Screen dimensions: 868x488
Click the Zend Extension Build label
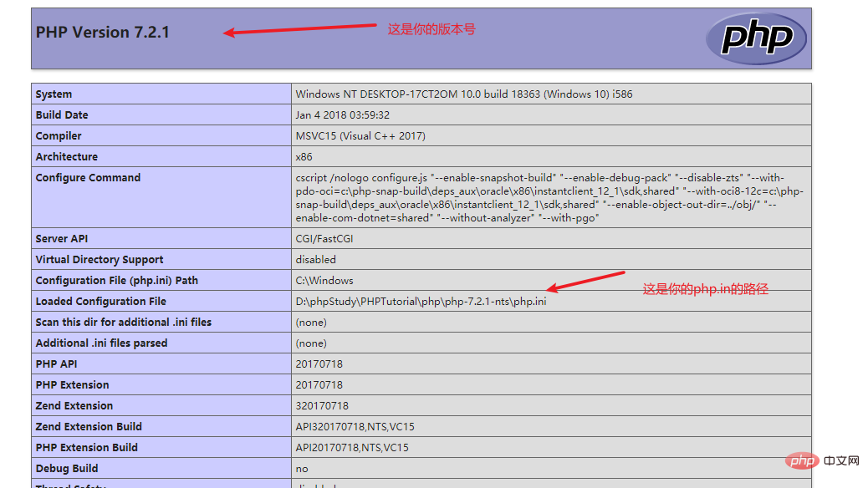click(x=89, y=427)
